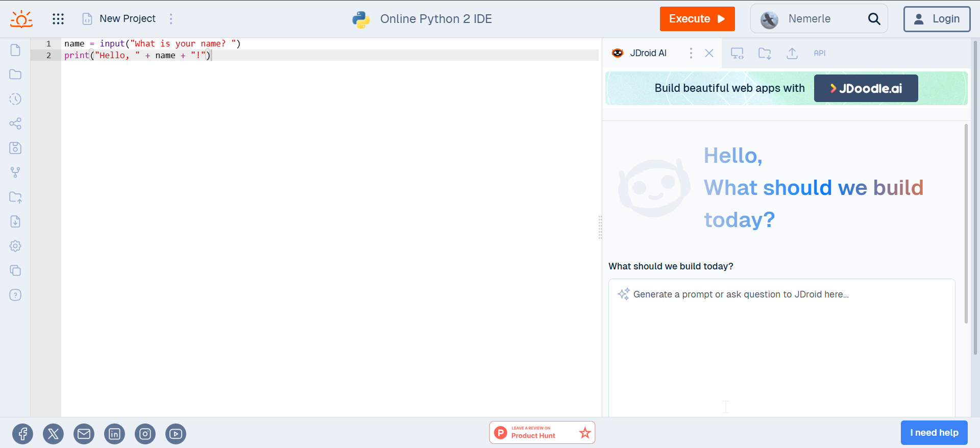This screenshot has width=980, height=448.
Task: Open the YouTube social link
Action: (176, 434)
